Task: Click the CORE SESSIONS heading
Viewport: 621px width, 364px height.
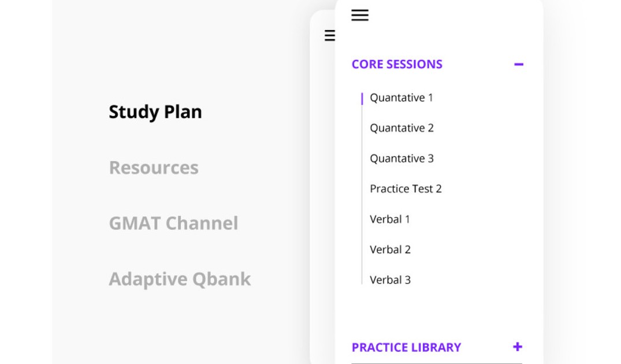Action: click(x=397, y=64)
